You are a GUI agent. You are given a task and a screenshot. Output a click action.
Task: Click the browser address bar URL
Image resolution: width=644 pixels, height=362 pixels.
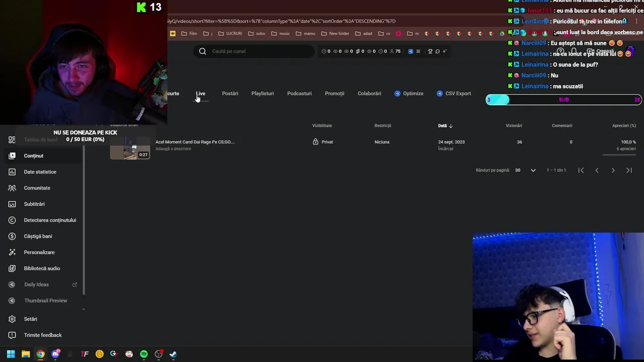[x=282, y=21]
